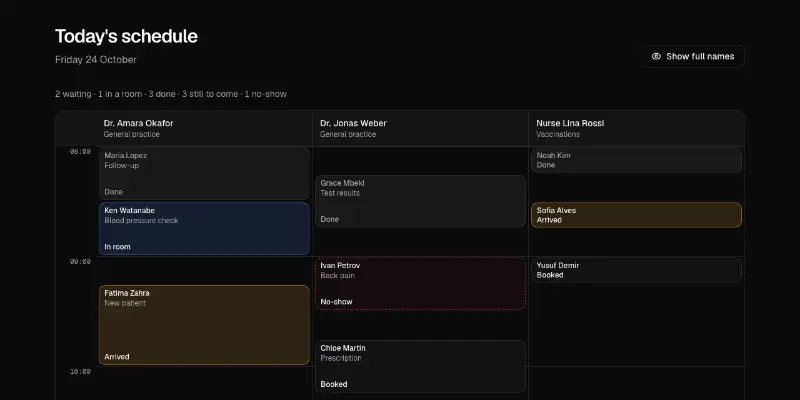Viewport: 800px width, 400px height.
Task: Click General practice under Dr. Amara Okafor
Action: click(132, 134)
